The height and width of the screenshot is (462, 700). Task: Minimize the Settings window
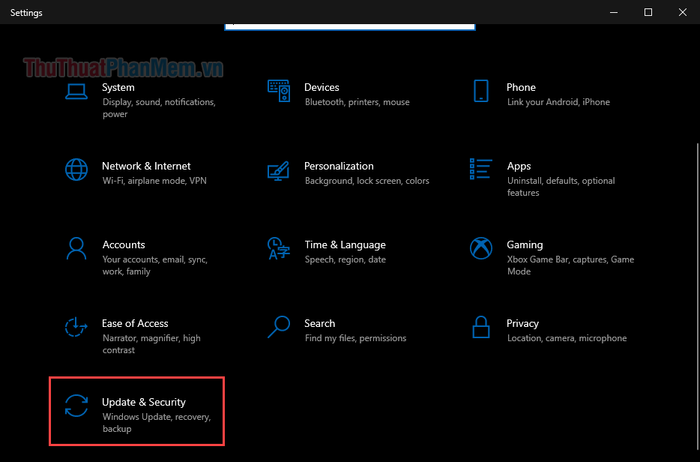click(614, 12)
